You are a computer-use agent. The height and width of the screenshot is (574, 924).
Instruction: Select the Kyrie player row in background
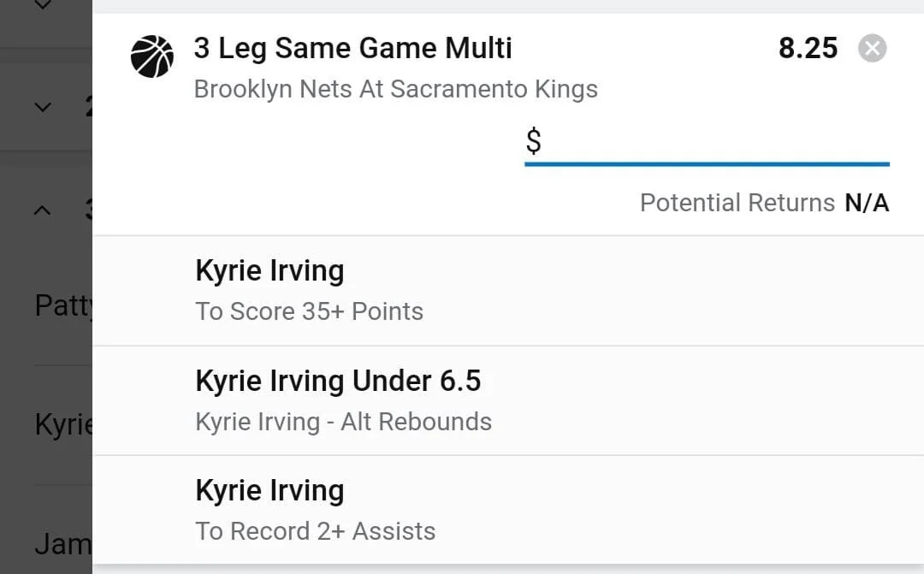63,424
